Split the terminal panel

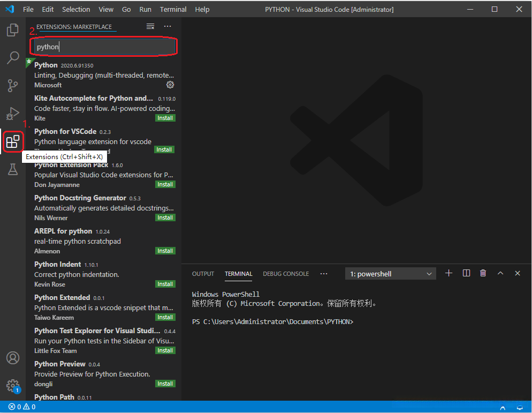point(466,273)
